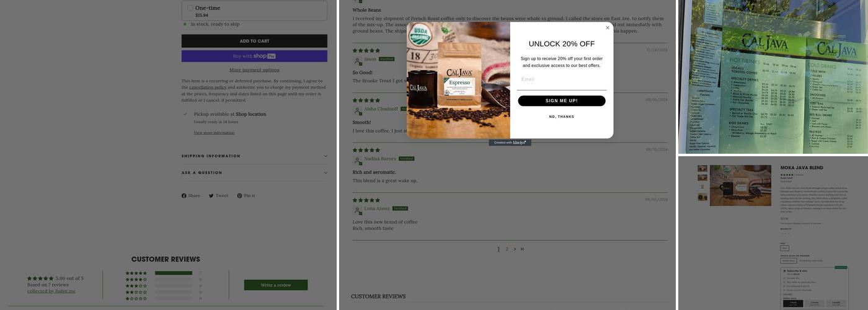The width and height of the screenshot is (868, 310).
Task: Pin the product on Pinterest
Action: coord(246,195)
